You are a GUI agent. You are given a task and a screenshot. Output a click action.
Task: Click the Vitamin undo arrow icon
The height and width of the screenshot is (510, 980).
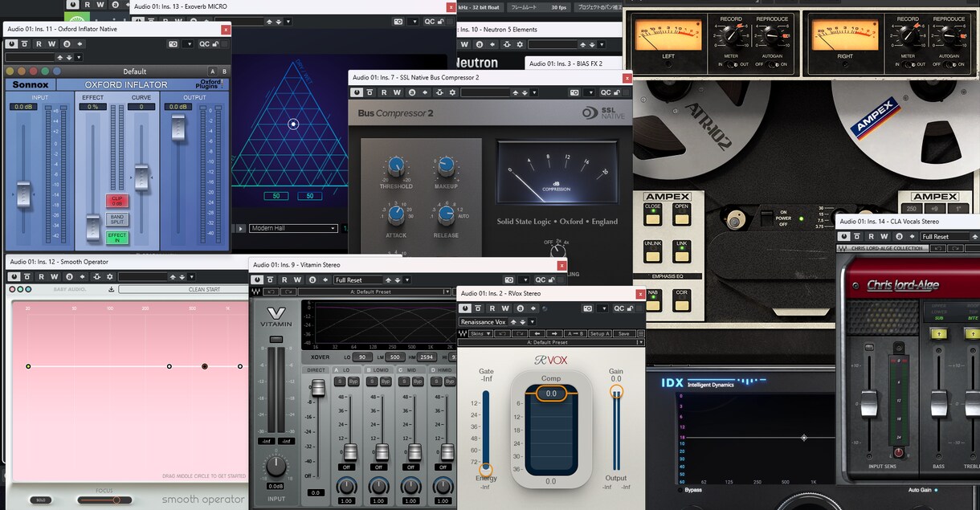pyautogui.click(x=271, y=292)
